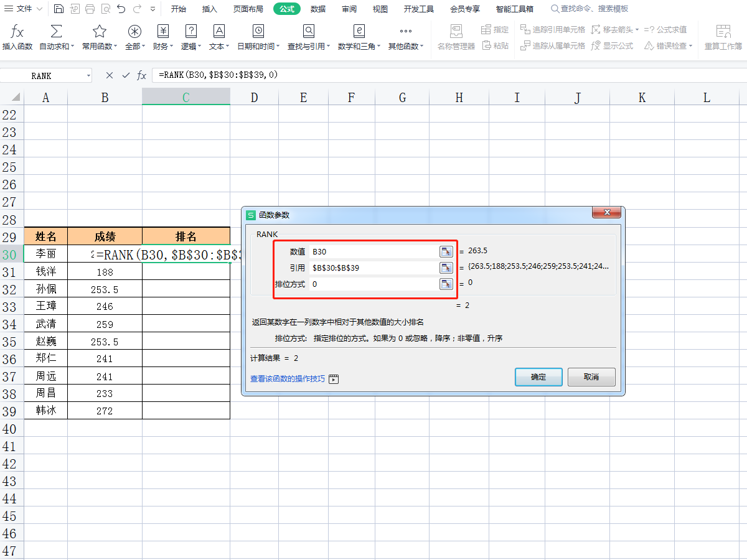Click range selector icon beside 排位方式 field
Image resolution: width=747 pixels, height=560 pixels.
(x=446, y=284)
